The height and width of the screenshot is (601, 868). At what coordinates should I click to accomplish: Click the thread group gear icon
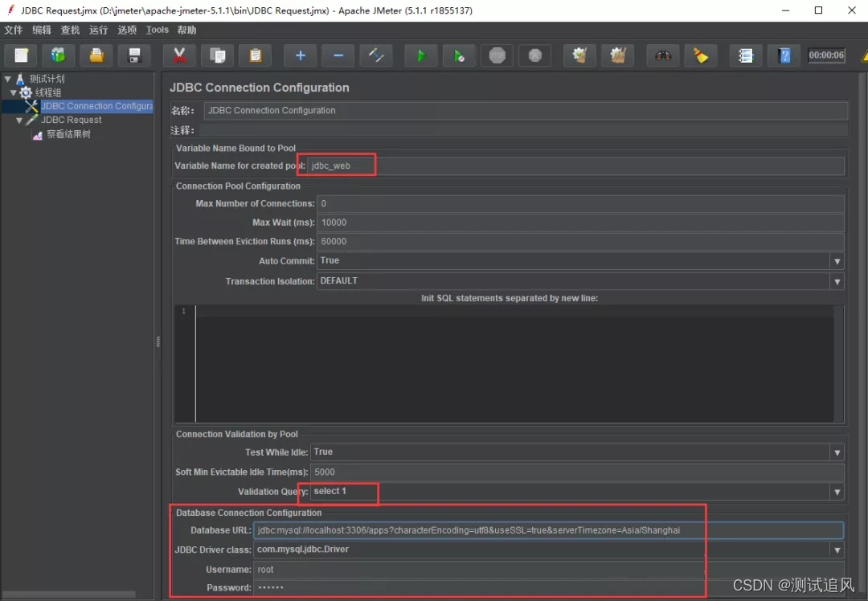pos(26,92)
